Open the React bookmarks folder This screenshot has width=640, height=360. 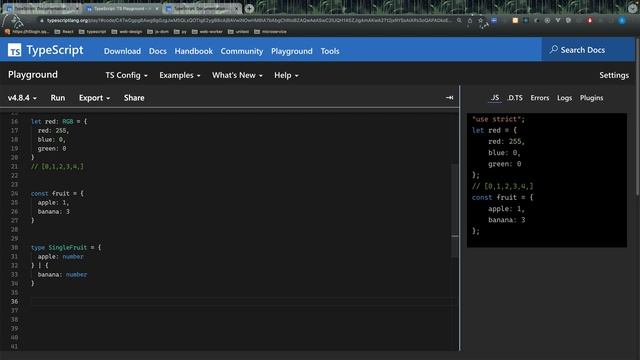64,31
